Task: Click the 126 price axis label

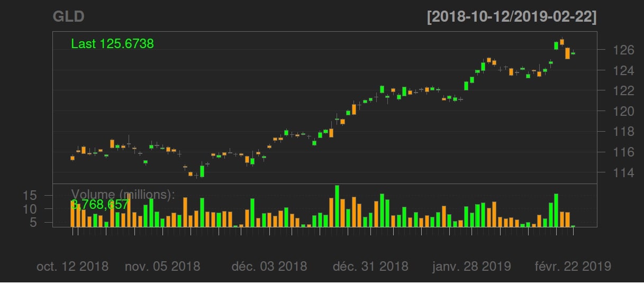Action: [x=623, y=50]
